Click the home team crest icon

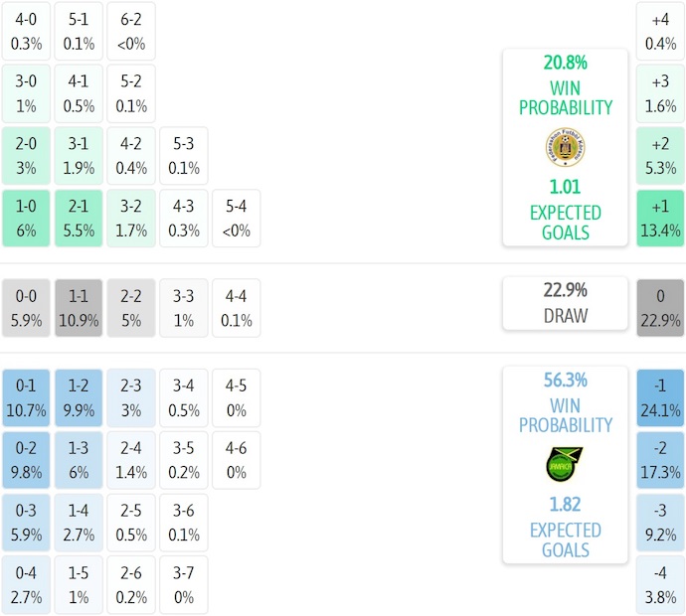point(565,147)
